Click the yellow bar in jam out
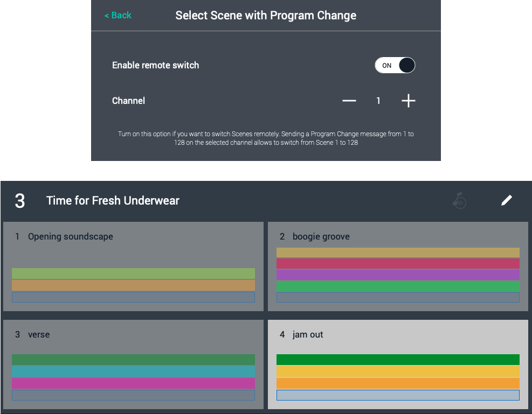 [398, 371]
